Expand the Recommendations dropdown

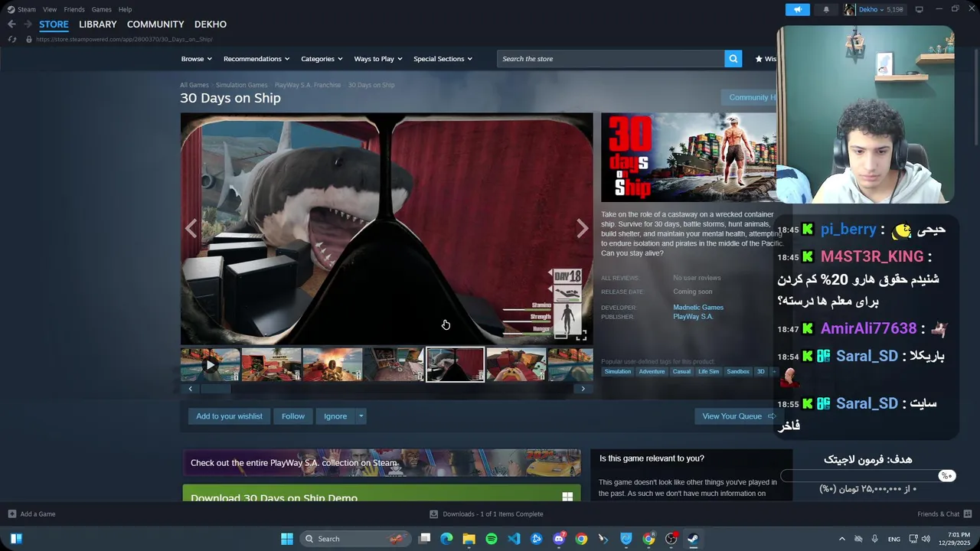point(256,59)
